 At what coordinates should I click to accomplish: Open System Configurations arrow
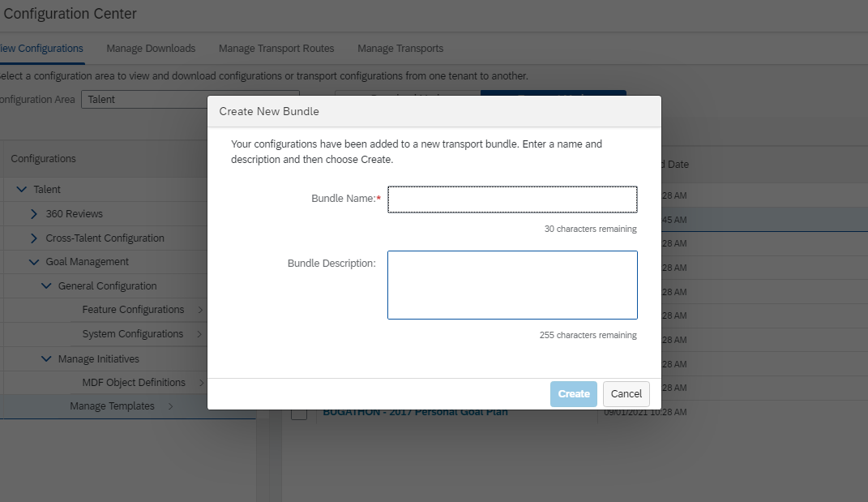coord(199,334)
